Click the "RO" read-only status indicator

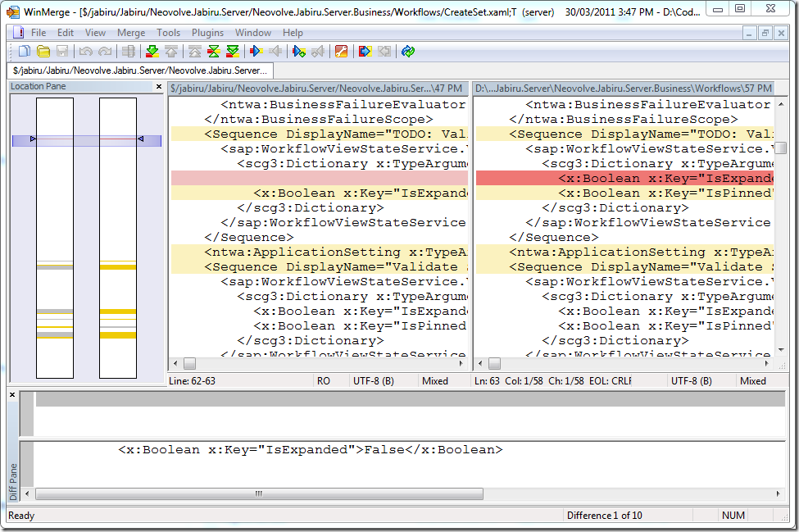tap(324, 381)
